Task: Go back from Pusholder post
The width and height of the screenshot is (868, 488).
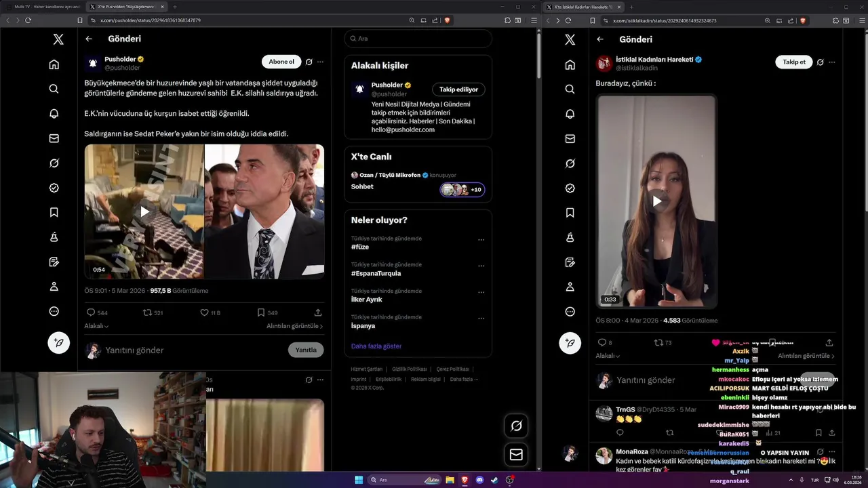Action: coord(89,39)
